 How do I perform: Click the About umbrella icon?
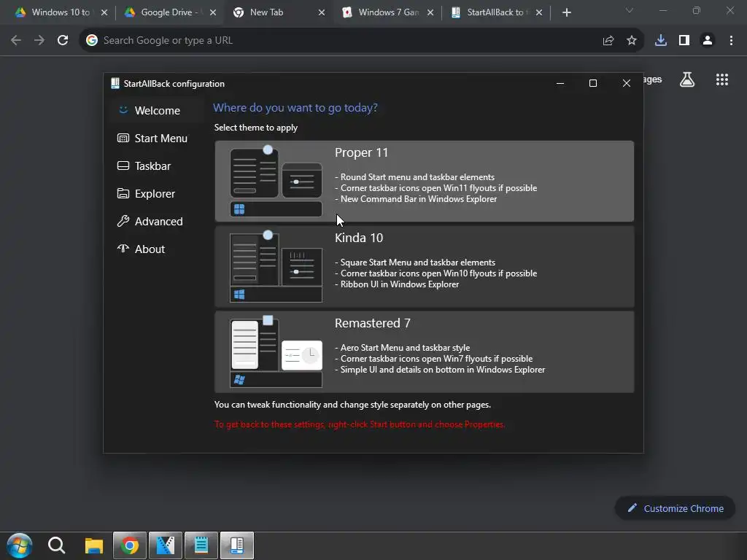pos(123,248)
